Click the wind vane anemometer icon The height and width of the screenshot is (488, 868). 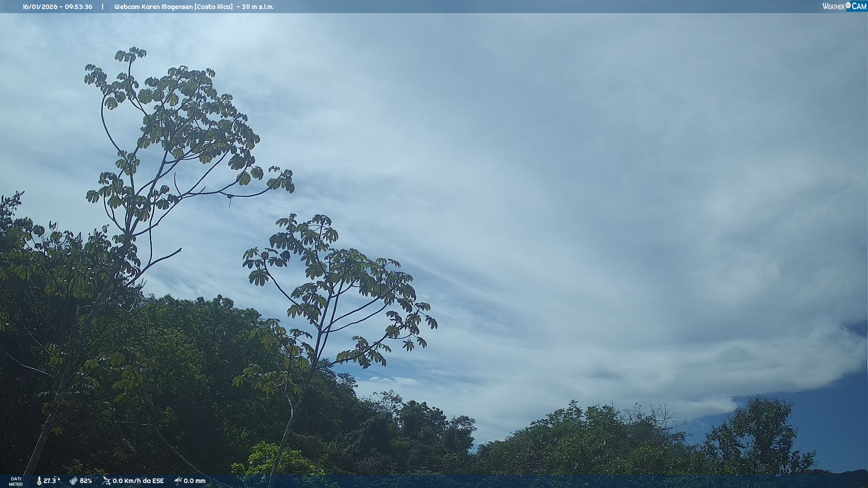pos(106,481)
